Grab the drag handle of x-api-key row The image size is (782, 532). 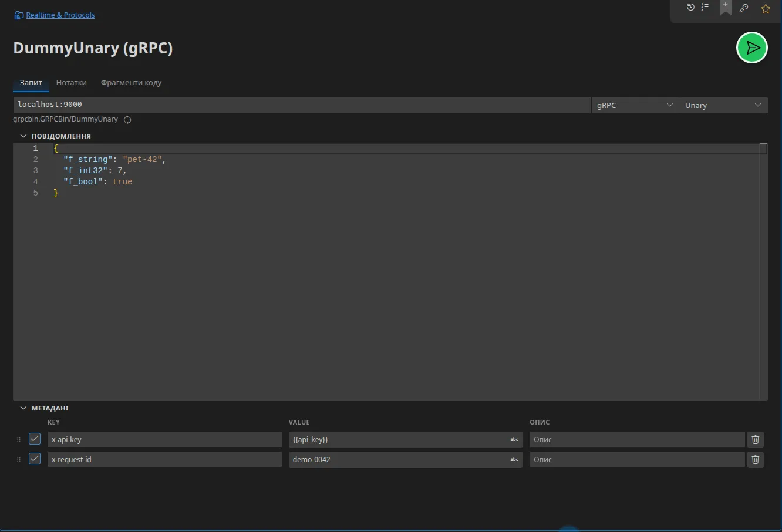(19, 439)
